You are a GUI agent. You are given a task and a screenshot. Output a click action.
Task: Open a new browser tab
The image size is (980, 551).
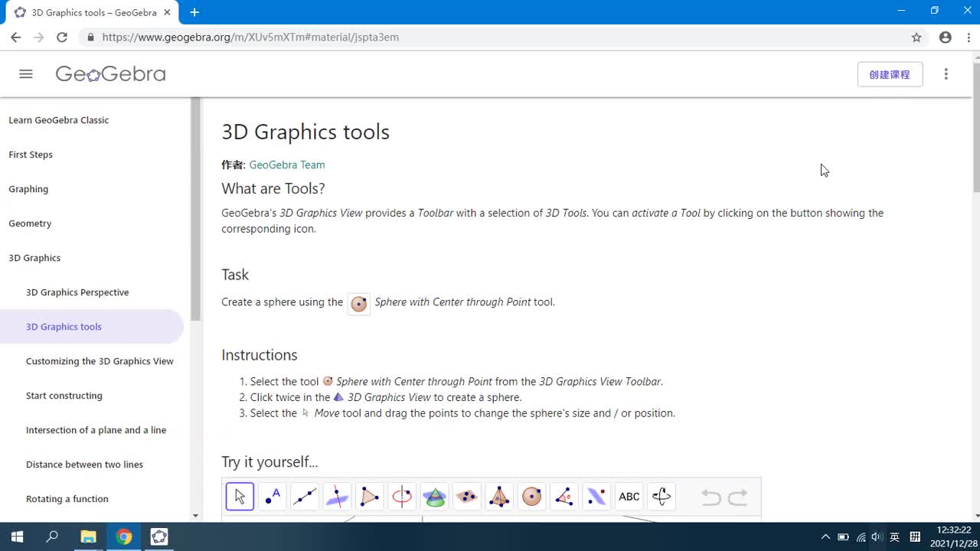tap(194, 12)
